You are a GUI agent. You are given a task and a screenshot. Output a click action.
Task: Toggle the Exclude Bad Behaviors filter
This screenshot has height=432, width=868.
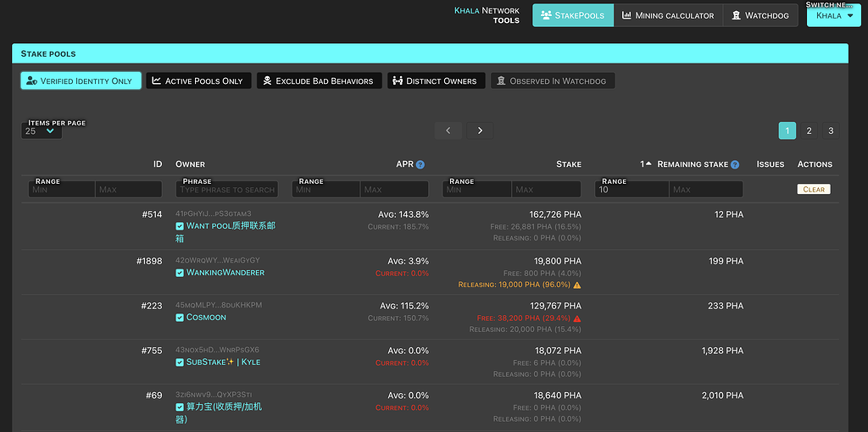click(x=319, y=80)
